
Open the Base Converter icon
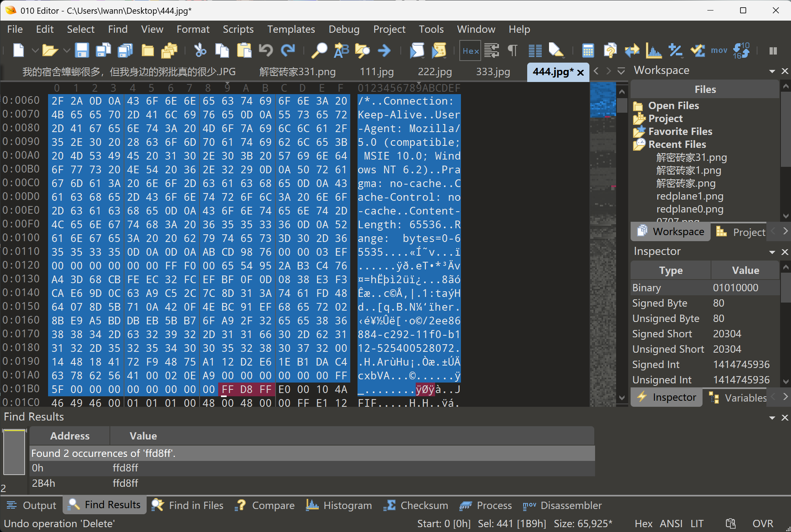(x=741, y=50)
